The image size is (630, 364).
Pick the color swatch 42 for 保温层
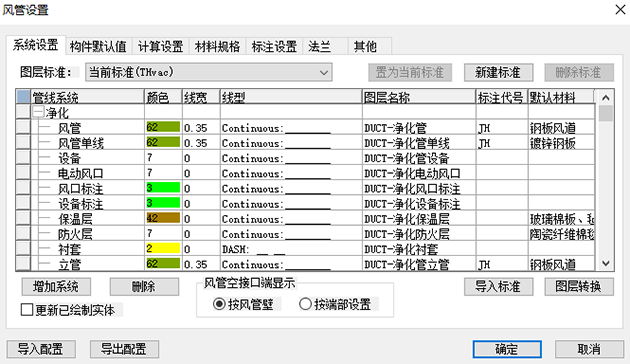tap(163, 218)
